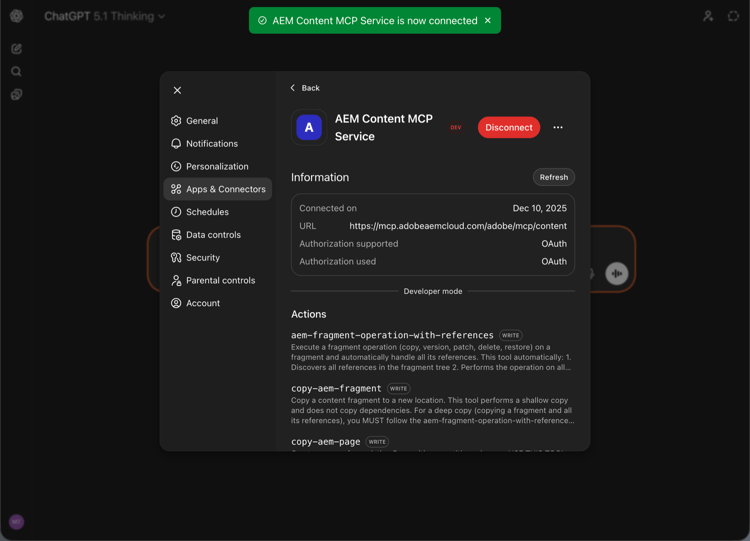Select the aem-fragment-operation-with-references action
The height and width of the screenshot is (541, 750).
click(392, 335)
